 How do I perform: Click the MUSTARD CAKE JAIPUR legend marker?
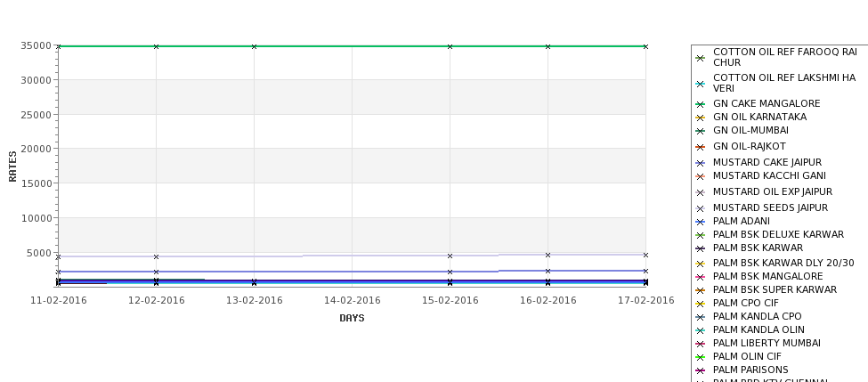[700, 163]
